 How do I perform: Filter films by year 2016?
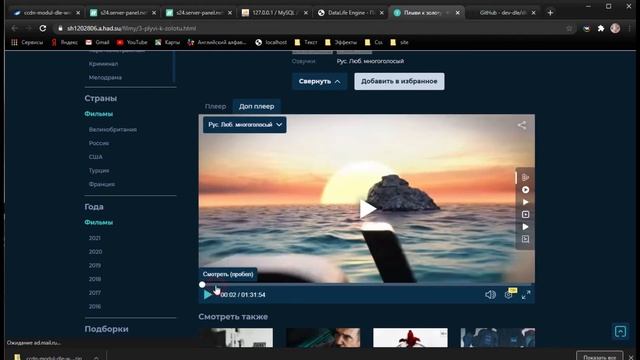click(x=95, y=307)
